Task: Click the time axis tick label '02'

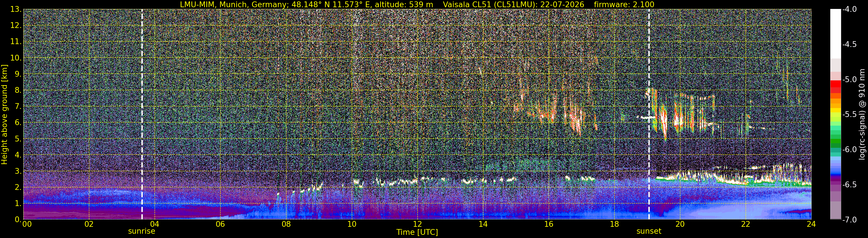Action: (89, 224)
